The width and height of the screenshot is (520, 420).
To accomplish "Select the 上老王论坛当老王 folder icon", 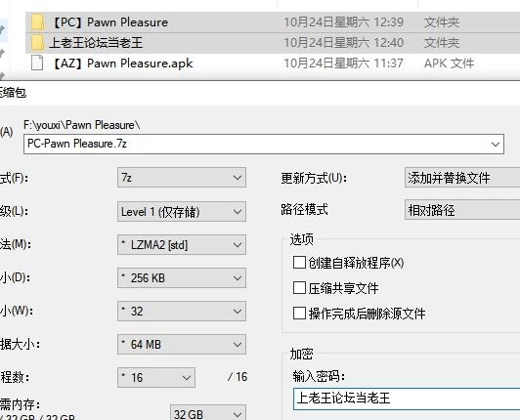I will tap(37, 43).
